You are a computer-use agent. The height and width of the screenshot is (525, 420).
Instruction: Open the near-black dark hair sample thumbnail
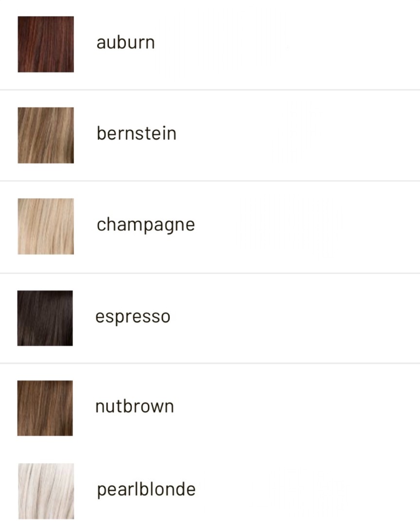click(45, 318)
